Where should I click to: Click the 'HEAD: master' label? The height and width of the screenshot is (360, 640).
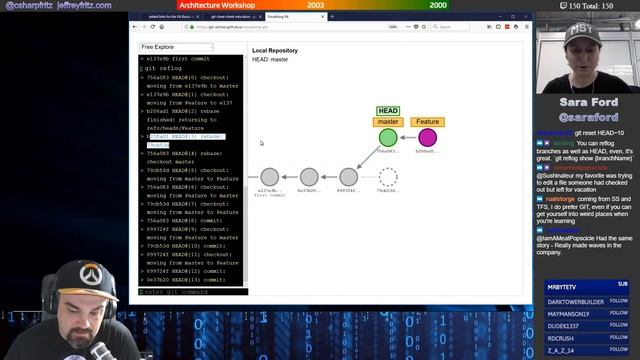click(270, 60)
